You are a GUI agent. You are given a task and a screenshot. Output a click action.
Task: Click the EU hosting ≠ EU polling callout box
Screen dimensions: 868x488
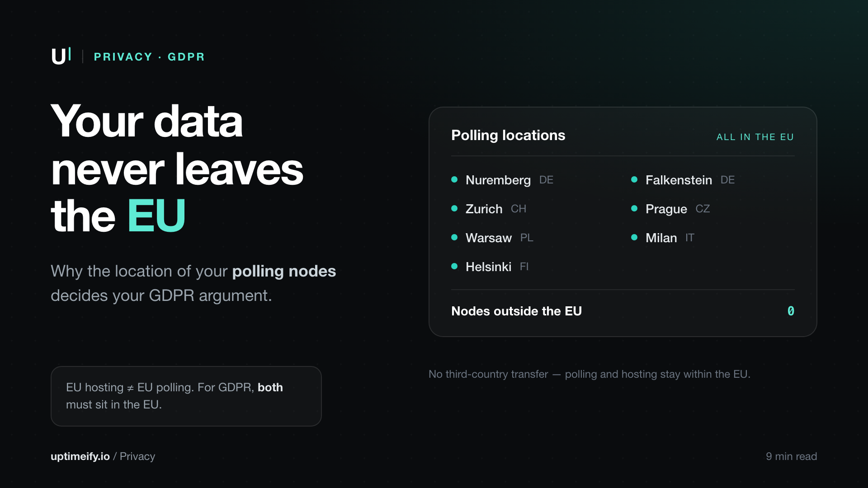(186, 396)
